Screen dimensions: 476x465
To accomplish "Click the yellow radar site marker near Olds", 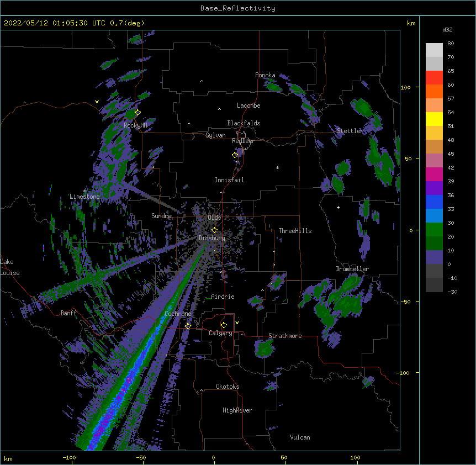I will (214, 230).
